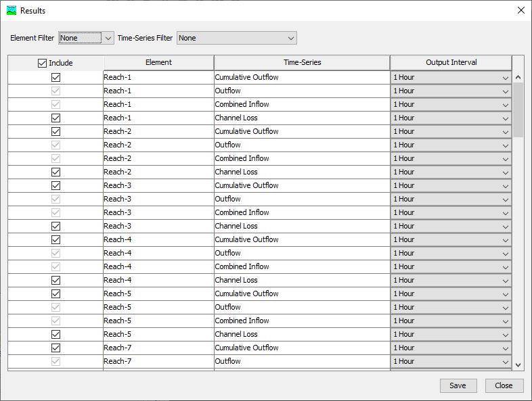Toggle the Include header checkbox
Image resolution: width=532 pixels, height=401 pixels.
tap(42, 63)
